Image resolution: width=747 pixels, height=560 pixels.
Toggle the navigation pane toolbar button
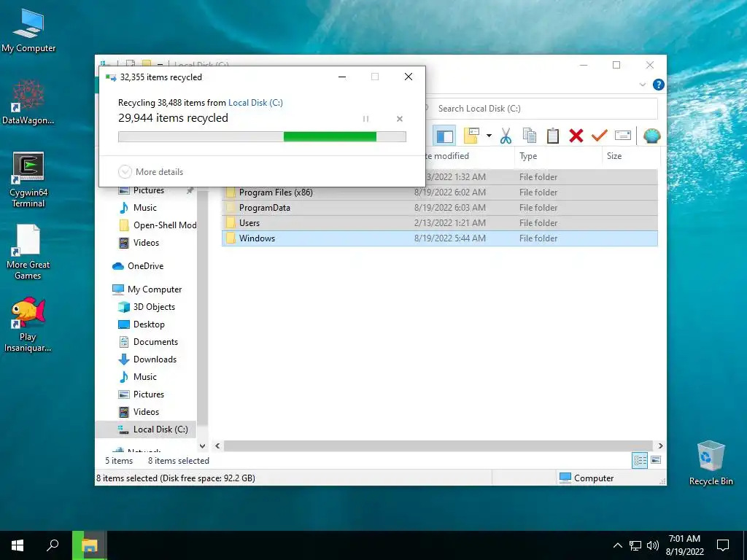click(444, 136)
